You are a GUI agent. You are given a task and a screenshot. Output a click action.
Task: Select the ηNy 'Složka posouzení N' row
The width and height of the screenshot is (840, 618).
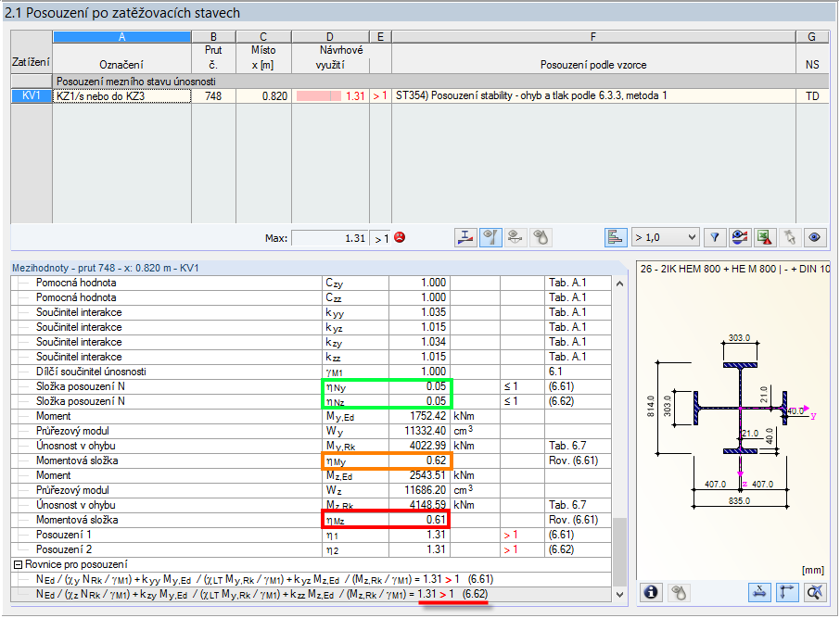coord(311,386)
